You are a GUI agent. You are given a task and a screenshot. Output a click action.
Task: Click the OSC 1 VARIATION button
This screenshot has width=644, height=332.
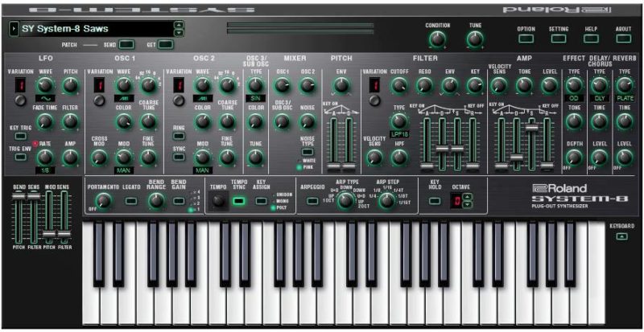coord(99,100)
